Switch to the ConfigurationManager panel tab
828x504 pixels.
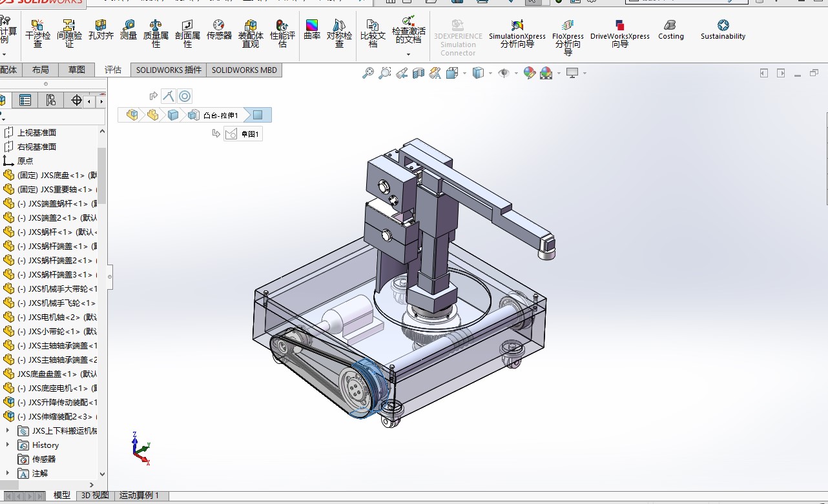50,100
